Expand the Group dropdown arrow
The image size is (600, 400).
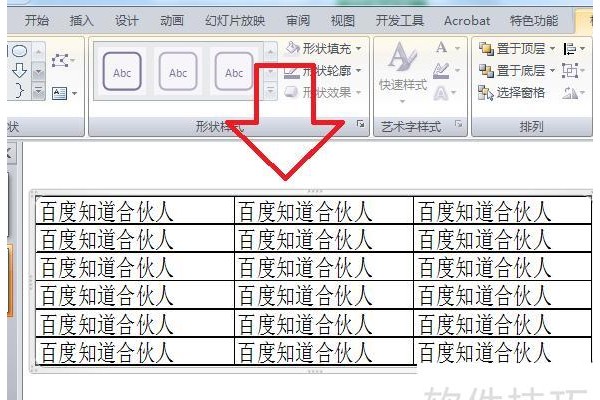click(x=582, y=71)
